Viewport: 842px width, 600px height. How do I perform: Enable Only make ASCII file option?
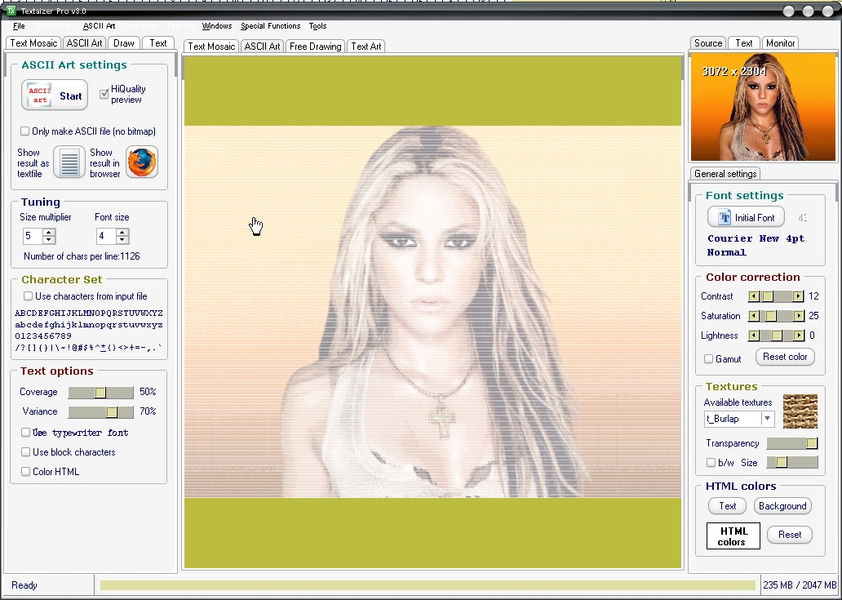(25, 131)
